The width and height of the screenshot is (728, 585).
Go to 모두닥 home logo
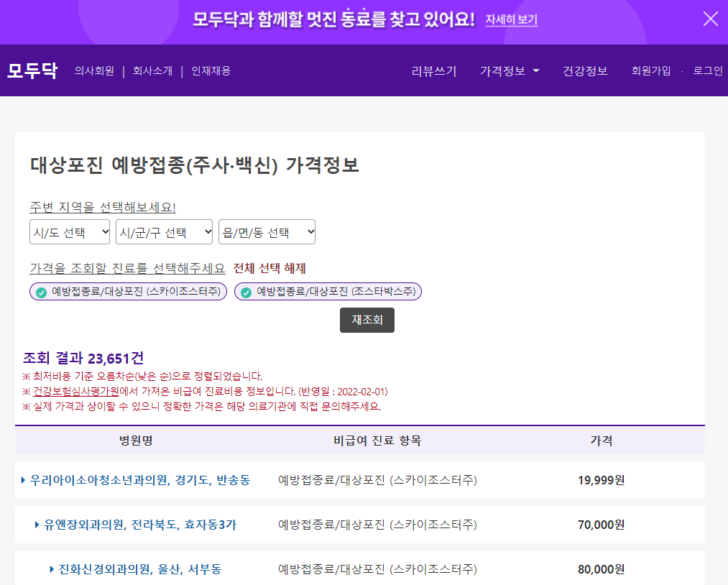click(32, 70)
